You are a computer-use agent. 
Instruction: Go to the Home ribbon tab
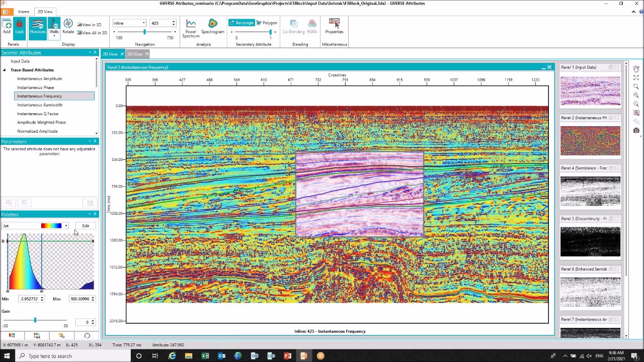[24, 11]
